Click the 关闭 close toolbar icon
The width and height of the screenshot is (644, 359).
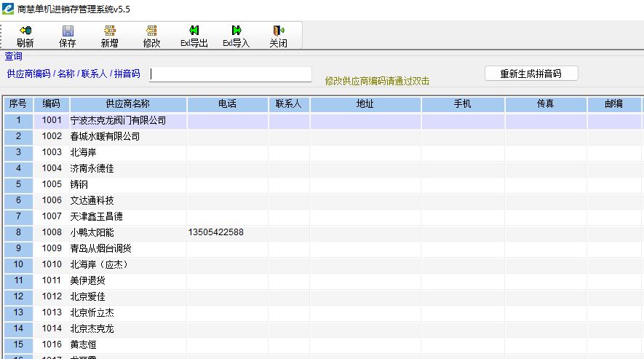pos(279,31)
